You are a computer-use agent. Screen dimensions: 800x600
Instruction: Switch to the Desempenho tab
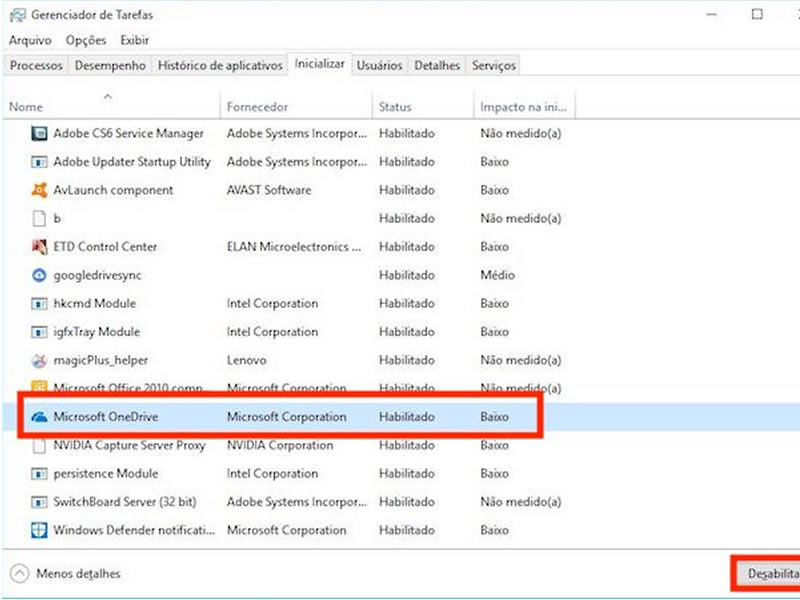[x=110, y=65]
